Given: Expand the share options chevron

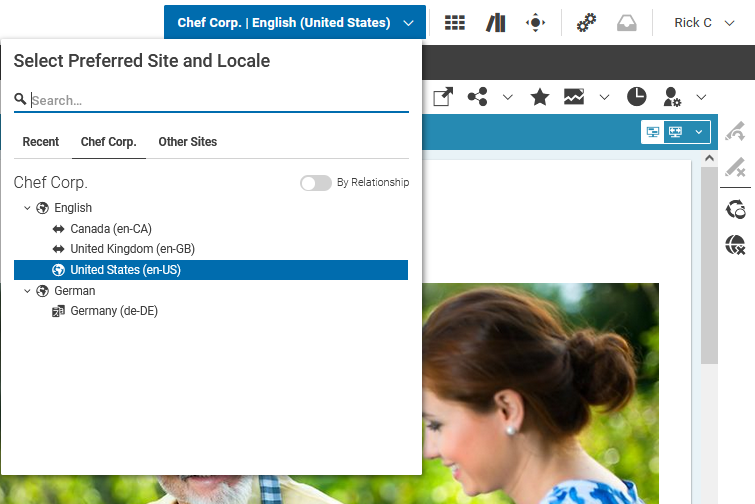Looking at the screenshot, I should click(x=508, y=97).
